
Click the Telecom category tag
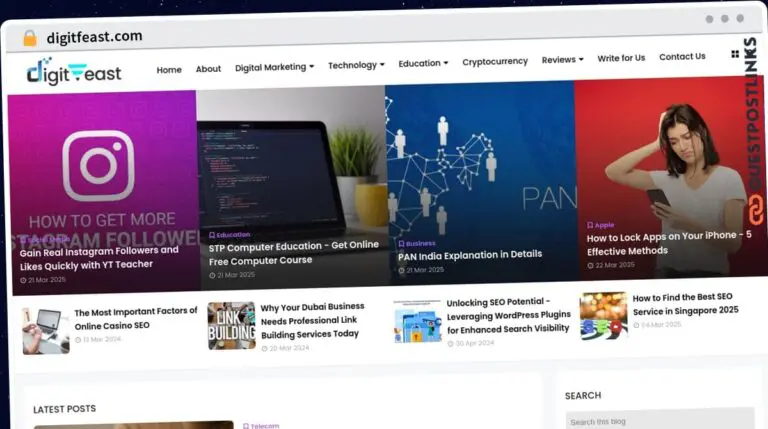pos(261,426)
